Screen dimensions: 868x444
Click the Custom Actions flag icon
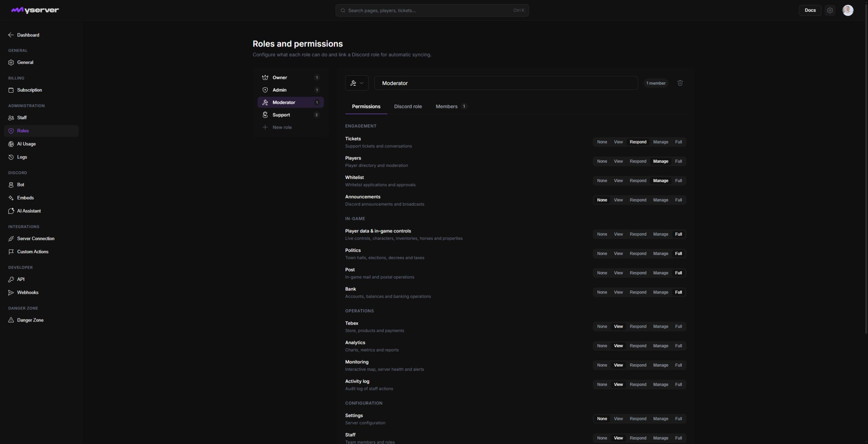(11, 252)
